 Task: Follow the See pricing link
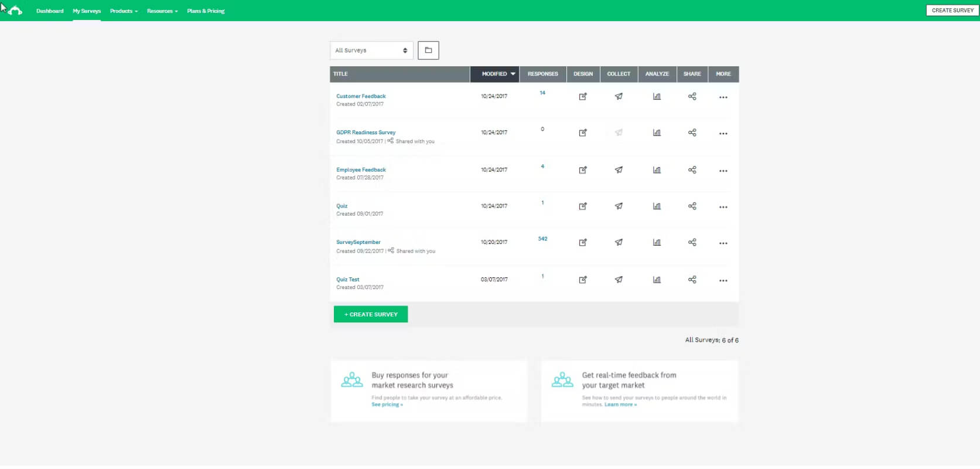click(387, 405)
